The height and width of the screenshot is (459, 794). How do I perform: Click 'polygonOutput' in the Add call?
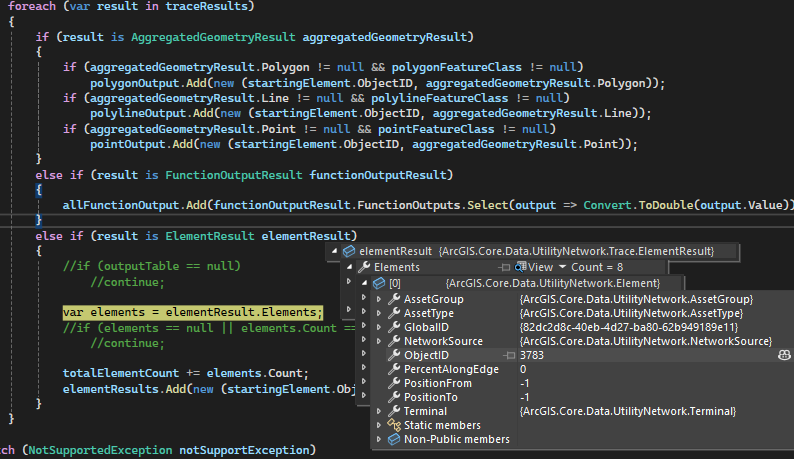coord(134,83)
